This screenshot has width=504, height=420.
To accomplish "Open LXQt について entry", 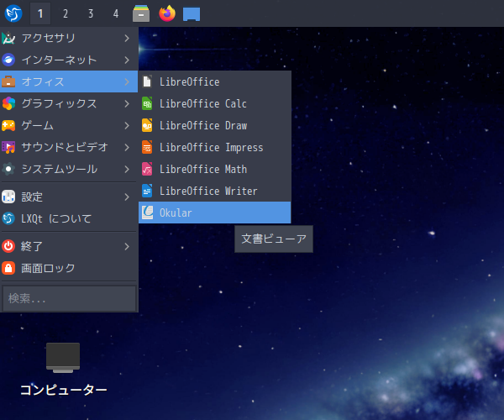I will [69, 218].
